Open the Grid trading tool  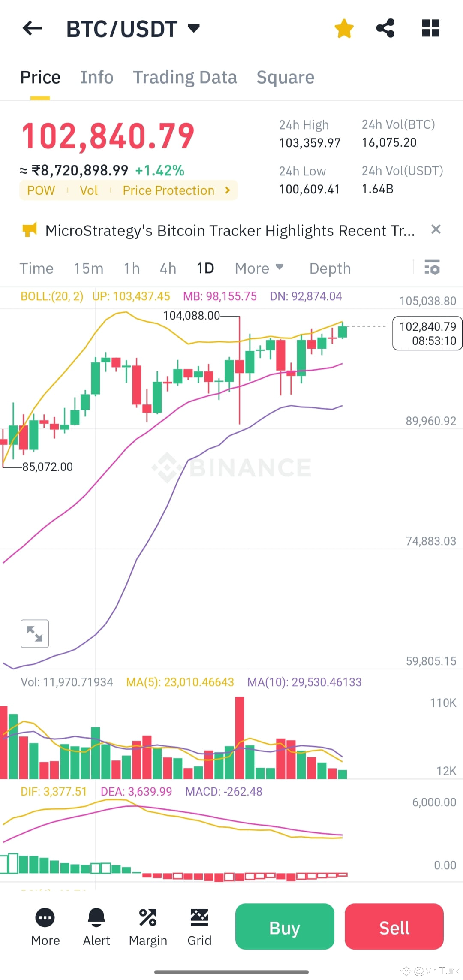[199, 926]
